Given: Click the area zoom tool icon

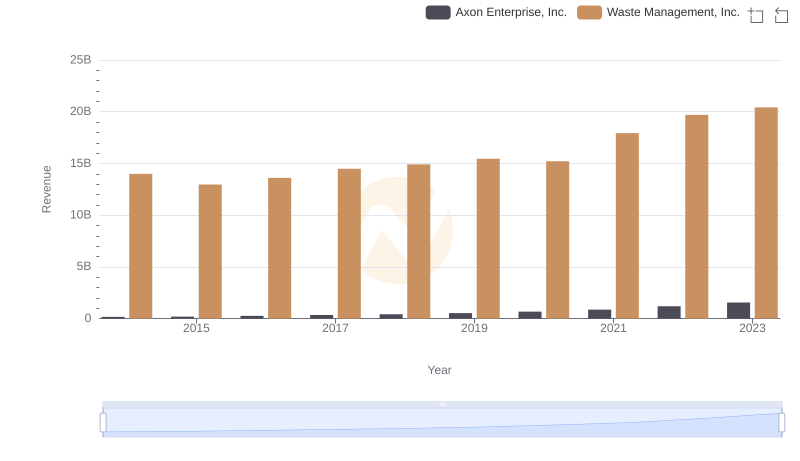Looking at the screenshot, I should click(x=756, y=15).
